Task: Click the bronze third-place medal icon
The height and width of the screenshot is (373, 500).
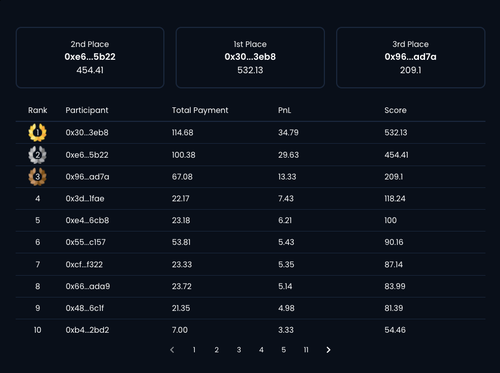Action: (x=37, y=177)
